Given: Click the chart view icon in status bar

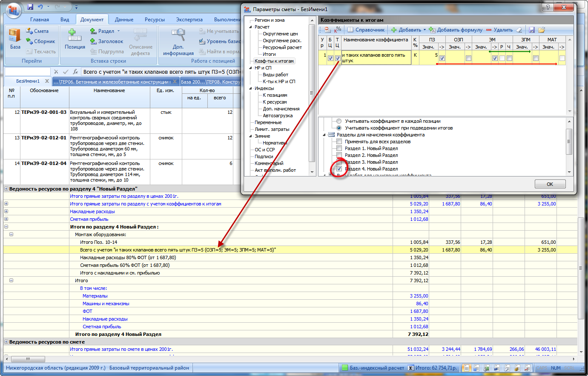Looking at the screenshot, I should (x=528, y=368).
